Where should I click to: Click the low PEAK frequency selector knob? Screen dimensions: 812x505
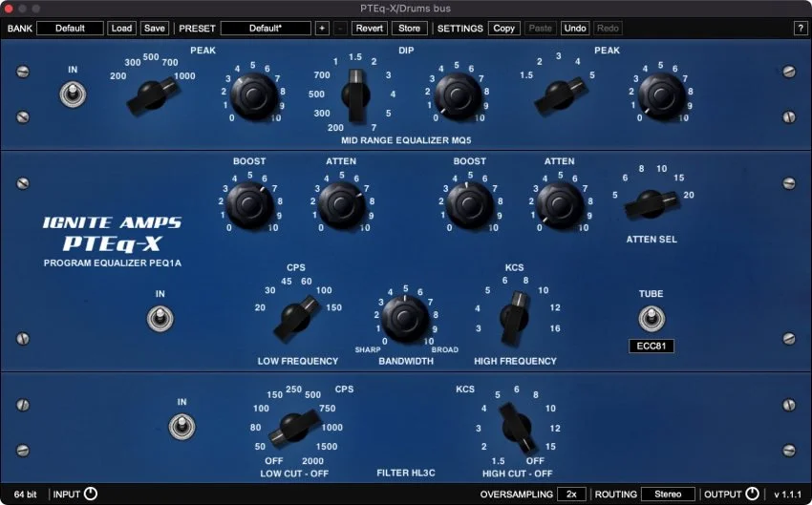pyautogui.click(x=152, y=95)
